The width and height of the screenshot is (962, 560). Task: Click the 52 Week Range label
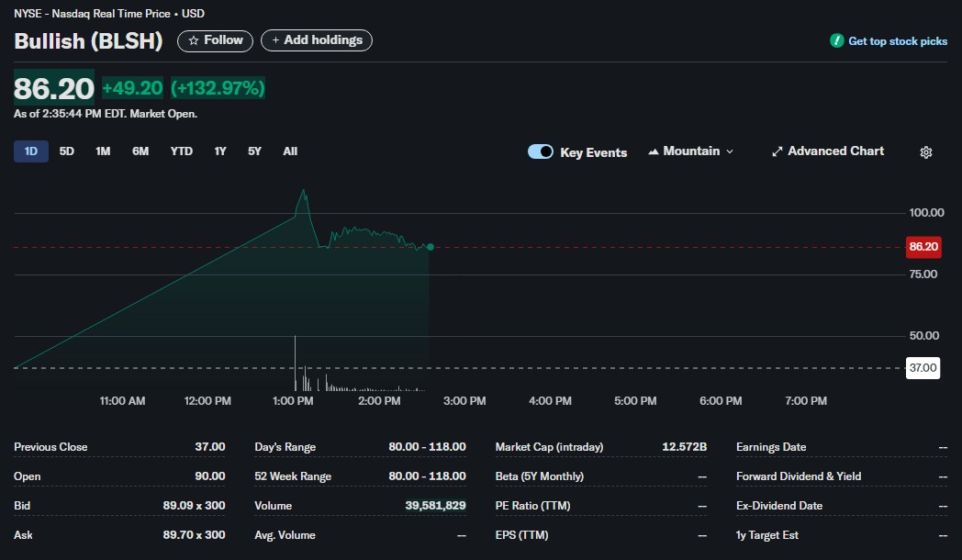[293, 476]
